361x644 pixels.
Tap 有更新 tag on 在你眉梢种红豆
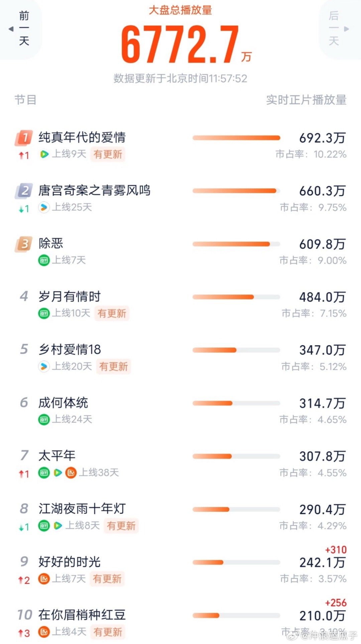tap(108, 632)
